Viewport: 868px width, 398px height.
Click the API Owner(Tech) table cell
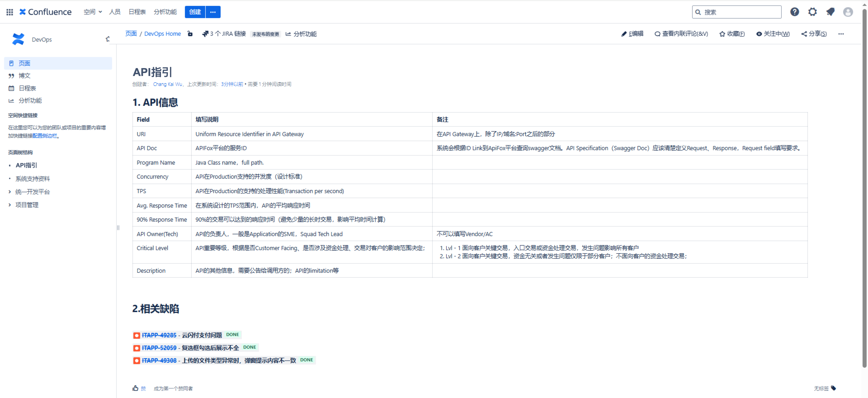click(x=162, y=234)
